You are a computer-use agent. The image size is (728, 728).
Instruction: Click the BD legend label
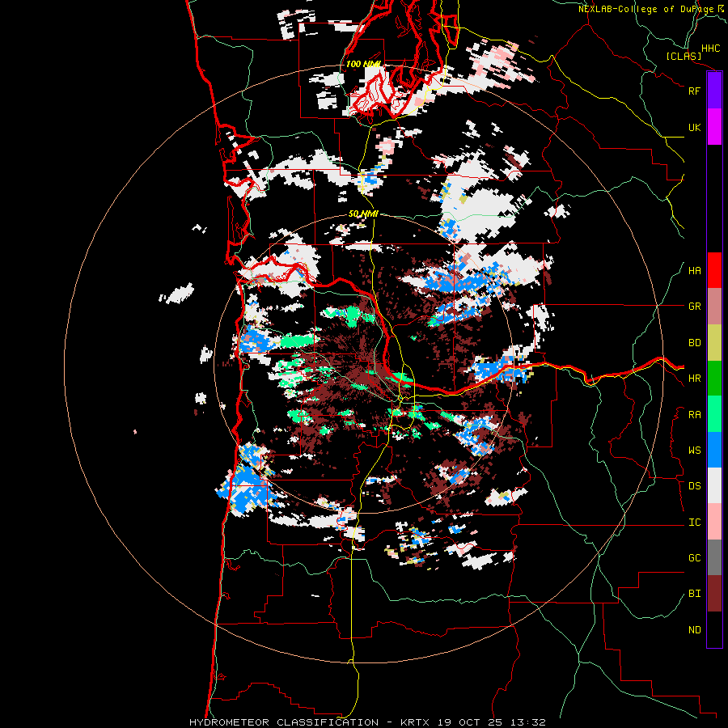pos(694,343)
